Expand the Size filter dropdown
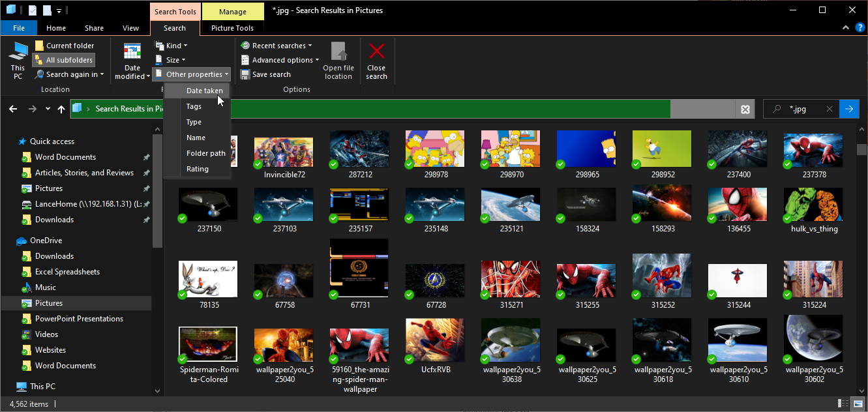The image size is (868, 412). tap(170, 60)
